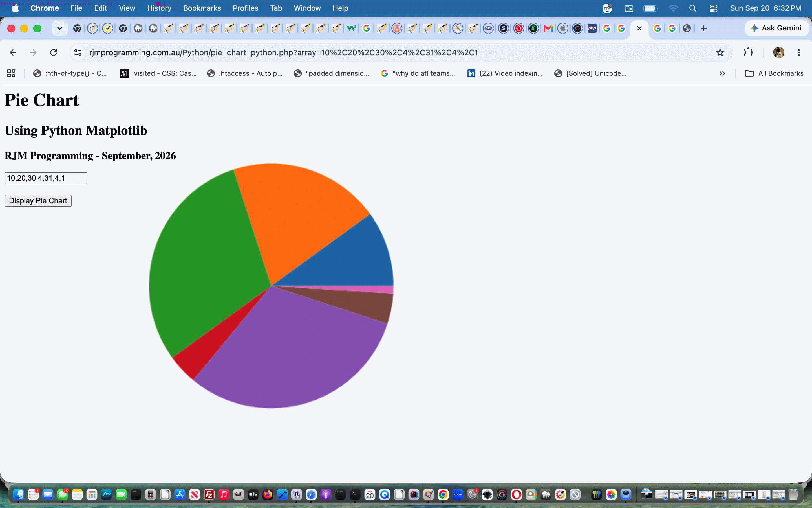Screen dimensions: 812x508
Task: Open Zoom from the dock
Action: tap(458, 494)
